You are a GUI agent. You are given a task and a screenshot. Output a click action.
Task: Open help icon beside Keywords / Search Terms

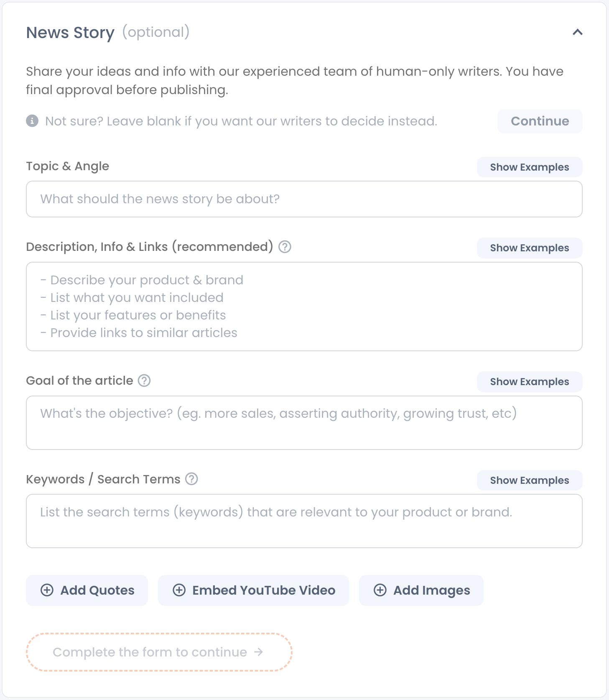(191, 479)
